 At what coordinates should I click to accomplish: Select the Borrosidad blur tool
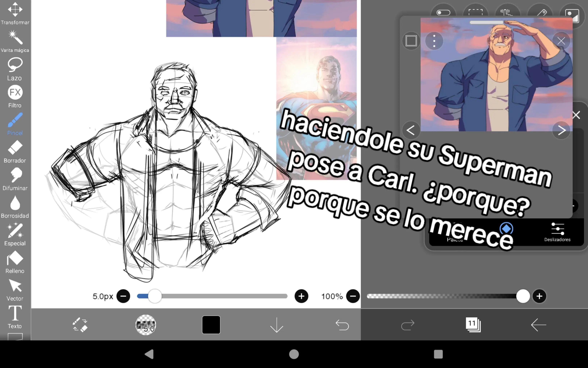click(15, 207)
